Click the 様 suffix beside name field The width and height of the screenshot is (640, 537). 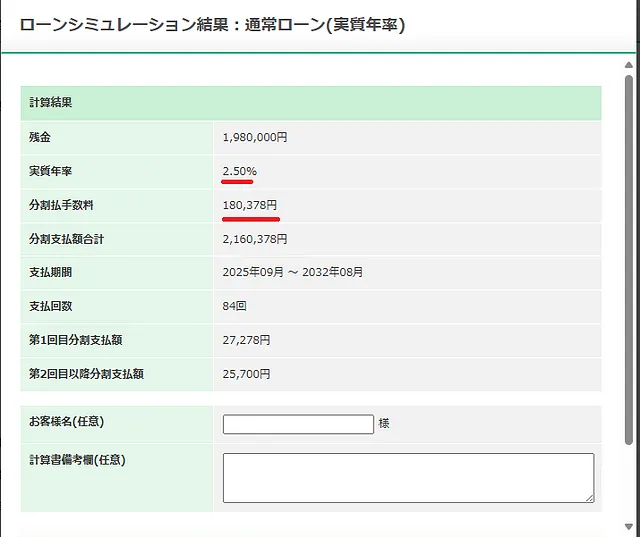coord(384,424)
